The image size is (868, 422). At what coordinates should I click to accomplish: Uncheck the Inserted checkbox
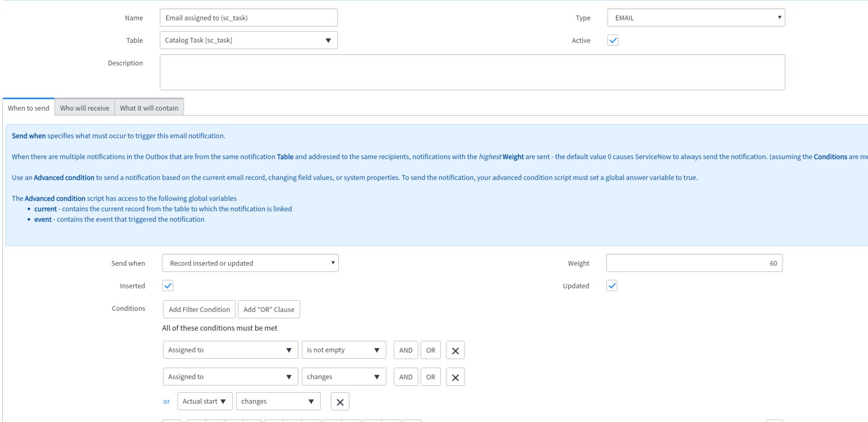[x=167, y=286]
